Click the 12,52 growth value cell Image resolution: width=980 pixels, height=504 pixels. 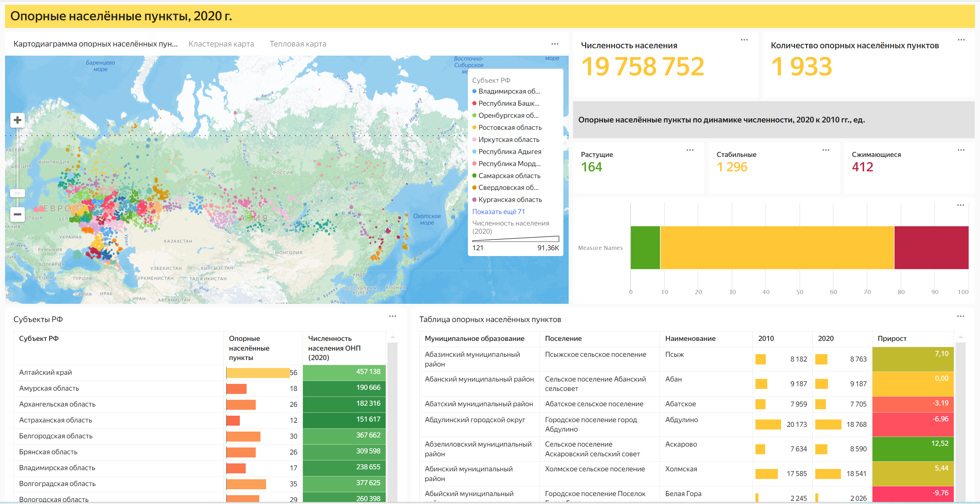coord(913,449)
